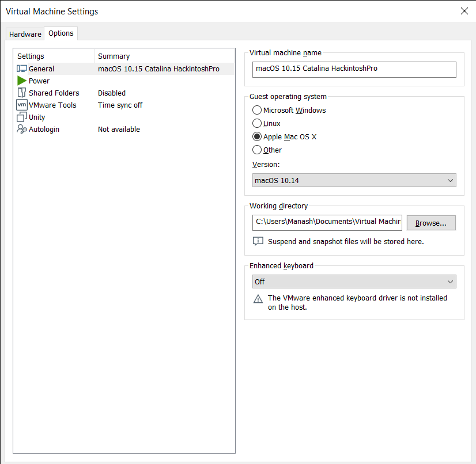
Task: Click the enhanced keyboard warning triangle icon
Action: (x=258, y=299)
